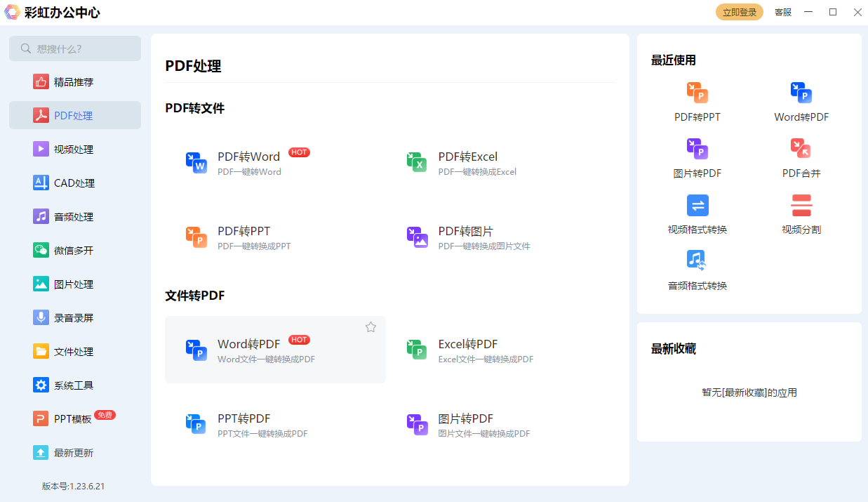Viewport: 868px width, 502px height.
Task: Focus the 想搜什么? search field
Action: (75, 48)
